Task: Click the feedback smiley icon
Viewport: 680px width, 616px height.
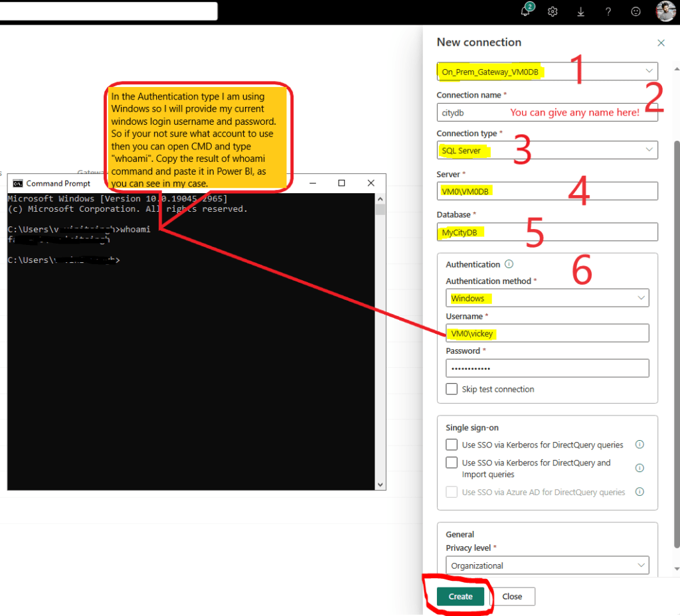Action: pyautogui.click(x=636, y=12)
